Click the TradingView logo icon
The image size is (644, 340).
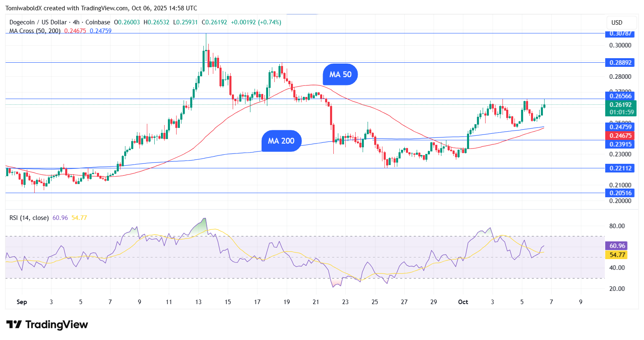click(14, 325)
